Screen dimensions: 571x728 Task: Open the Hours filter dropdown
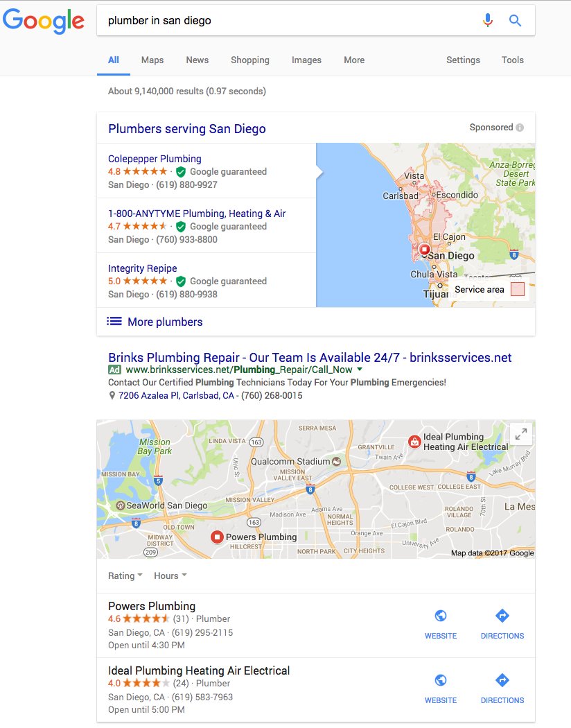tap(170, 575)
